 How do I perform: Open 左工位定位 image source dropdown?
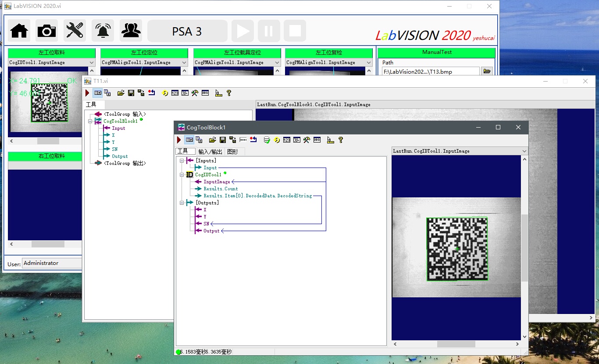(184, 63)
